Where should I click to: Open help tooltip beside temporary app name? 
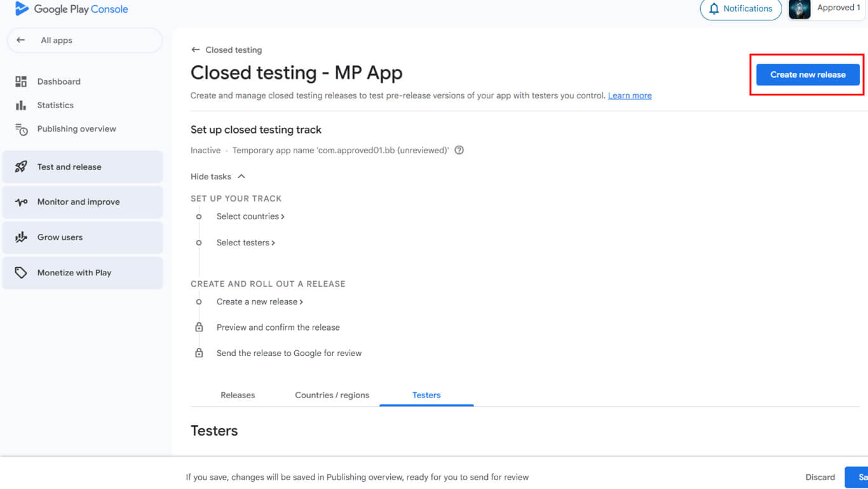(x=459, y=151)
